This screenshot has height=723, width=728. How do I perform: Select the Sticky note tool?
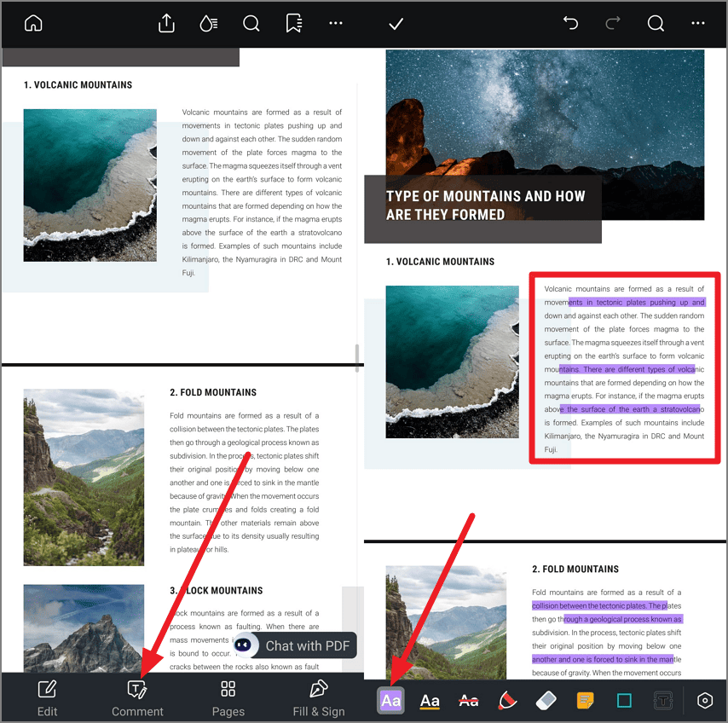(585, 700)
